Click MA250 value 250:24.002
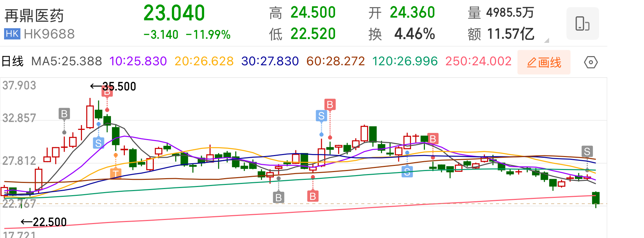Viewport: 644px width, 238px height. 479,61
